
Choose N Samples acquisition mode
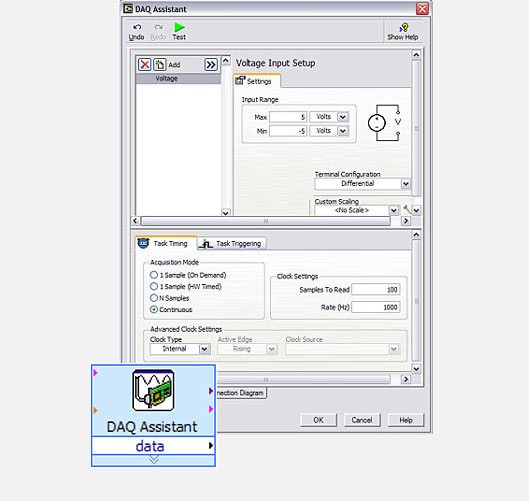tap(154, 298)
